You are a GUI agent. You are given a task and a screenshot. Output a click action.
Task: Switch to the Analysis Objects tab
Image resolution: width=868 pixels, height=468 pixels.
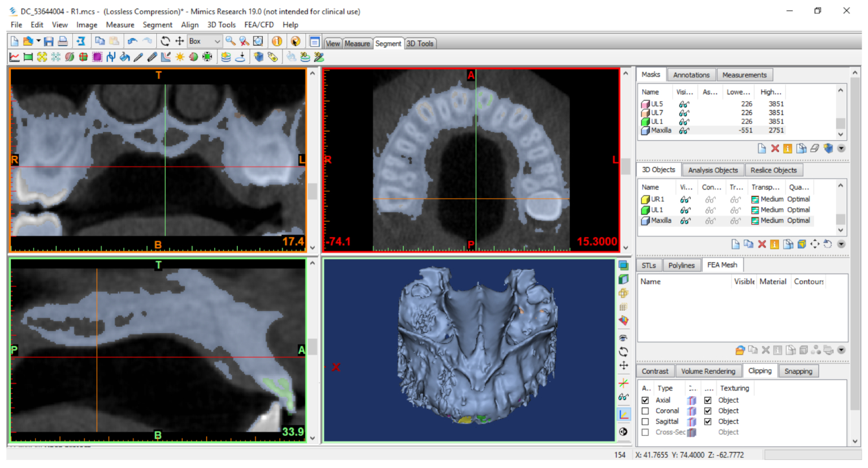[x=712, y=170]
